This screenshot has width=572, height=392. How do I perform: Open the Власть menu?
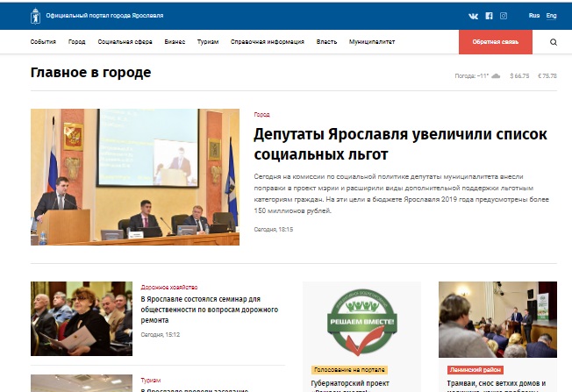326,42
